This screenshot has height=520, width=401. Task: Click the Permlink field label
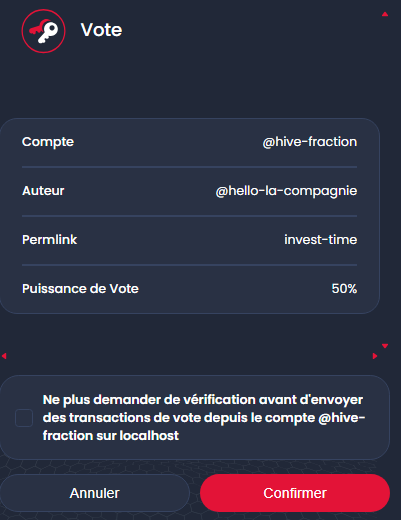[x=49, y=239]
